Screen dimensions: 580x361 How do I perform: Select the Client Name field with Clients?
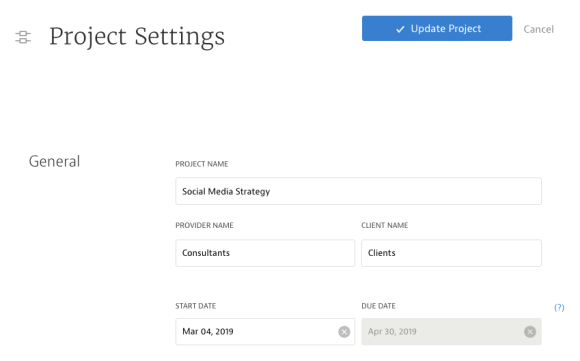pos(451,253)
